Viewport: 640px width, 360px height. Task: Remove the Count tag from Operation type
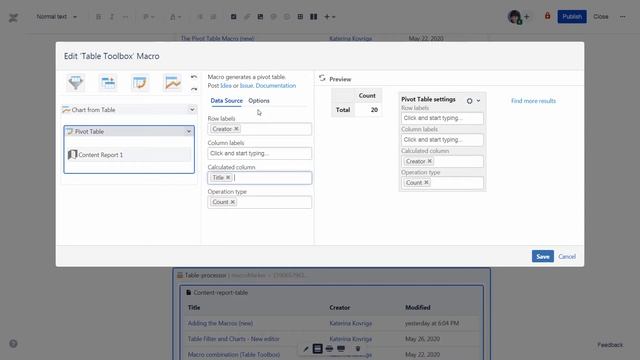[x=233, y=202]
